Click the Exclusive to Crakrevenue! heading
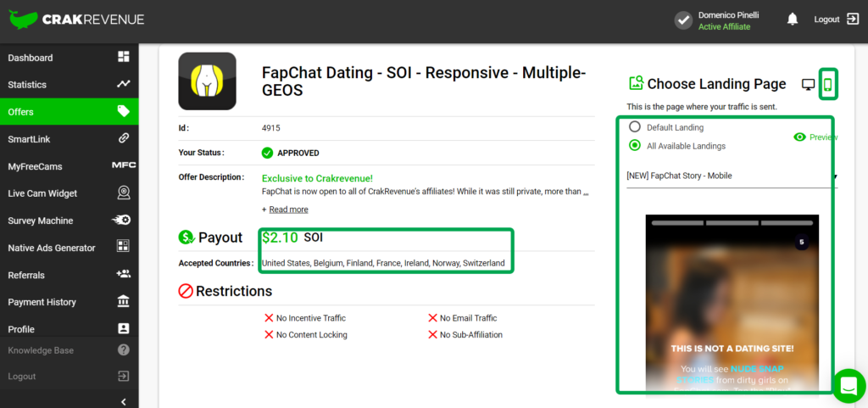 pyautogui.click(x=317, y=178)
